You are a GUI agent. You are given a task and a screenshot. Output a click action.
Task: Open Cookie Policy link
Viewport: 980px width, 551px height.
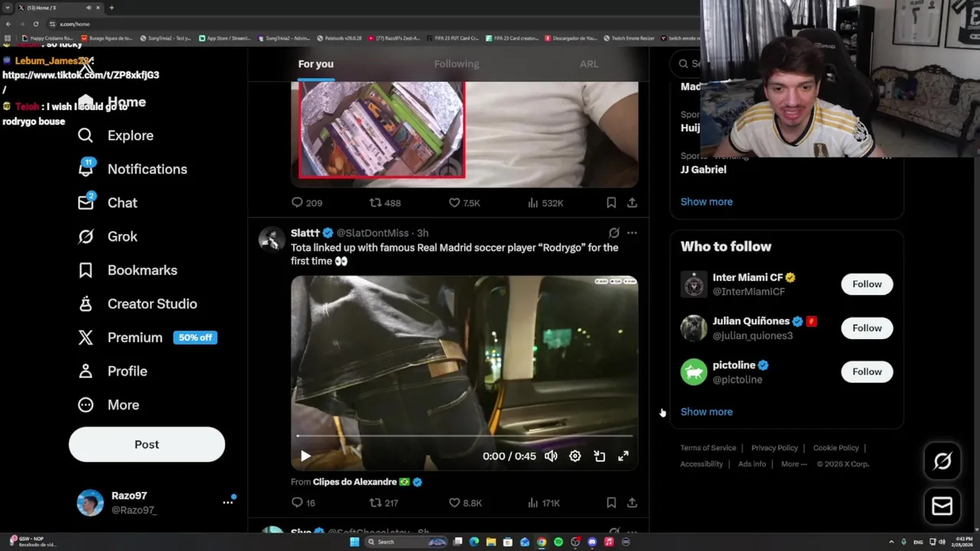click(x=835, y=448)
